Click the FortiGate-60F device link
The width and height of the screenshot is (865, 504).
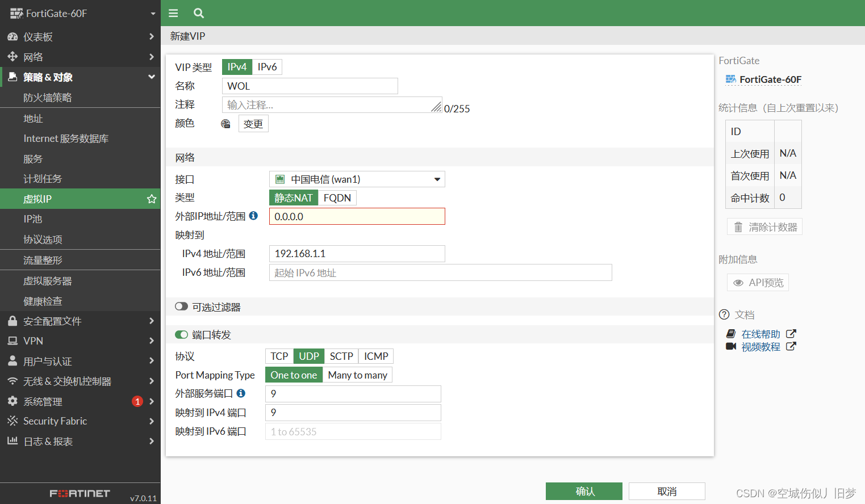770,79
